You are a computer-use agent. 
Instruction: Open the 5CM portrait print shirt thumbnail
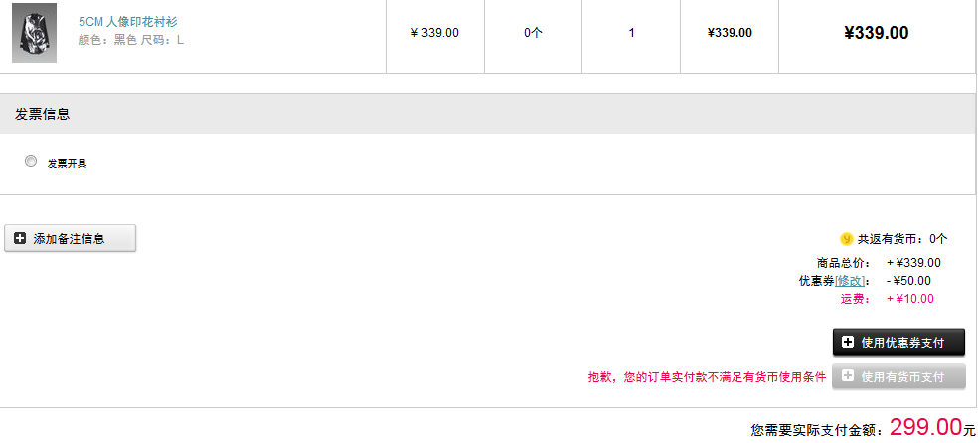click(35, 33)
